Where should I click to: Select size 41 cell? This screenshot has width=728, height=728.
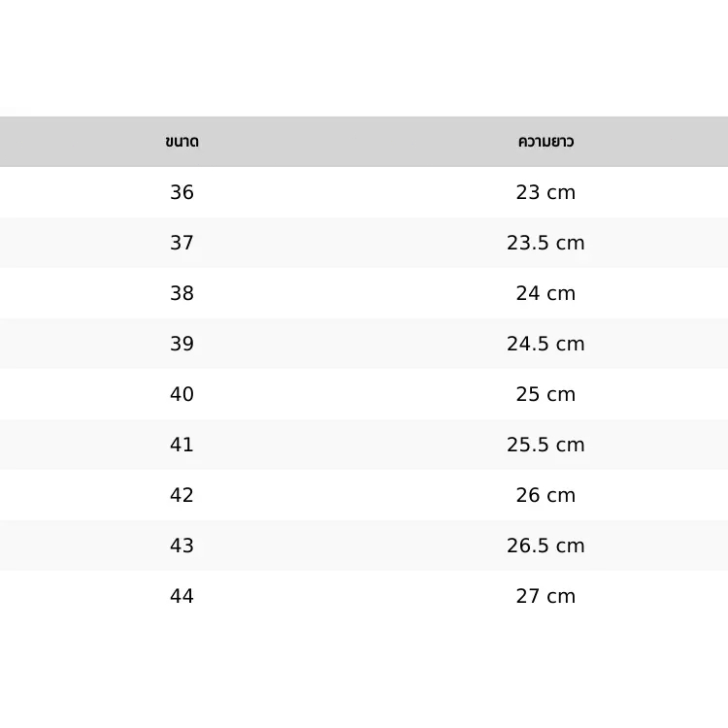tap(182, 445)
